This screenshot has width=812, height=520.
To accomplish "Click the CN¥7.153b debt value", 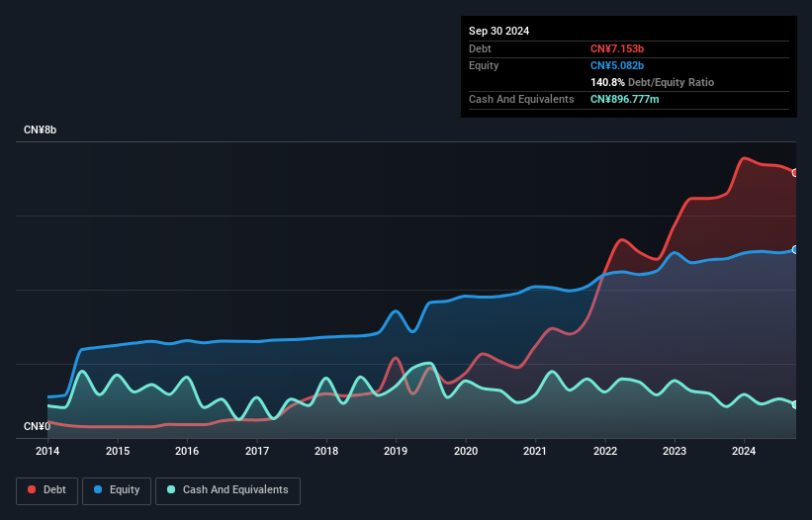I will point(617,48).
